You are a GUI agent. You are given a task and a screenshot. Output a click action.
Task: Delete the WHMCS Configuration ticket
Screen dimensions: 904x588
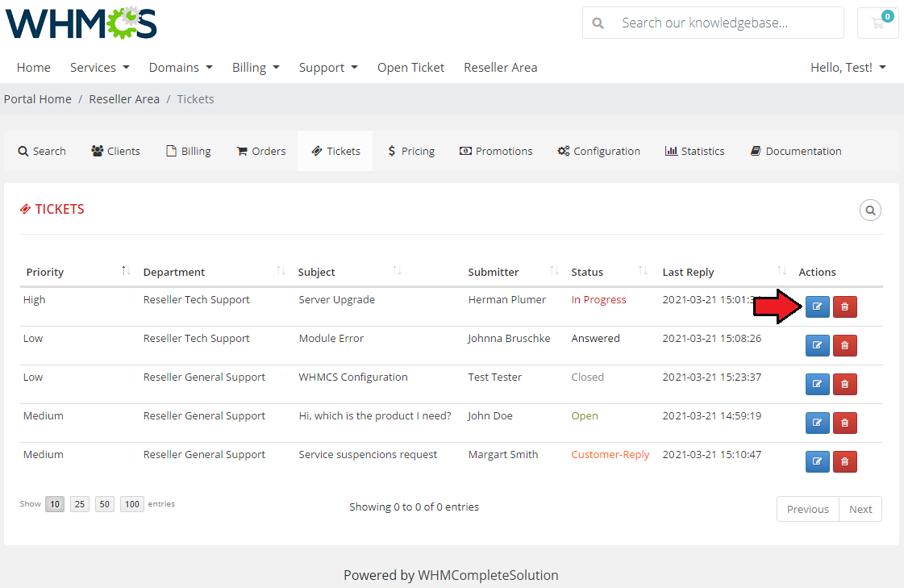844,384
